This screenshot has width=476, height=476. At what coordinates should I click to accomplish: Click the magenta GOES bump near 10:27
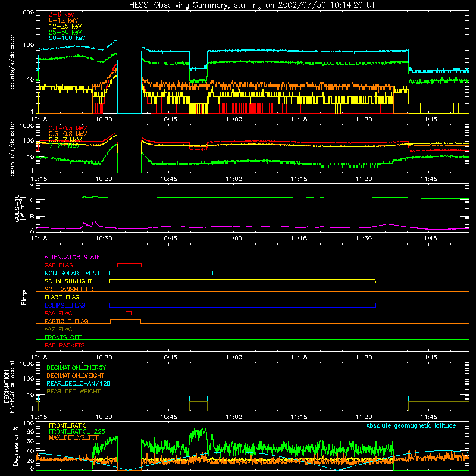pyautogui.click(x=94, y=223)
